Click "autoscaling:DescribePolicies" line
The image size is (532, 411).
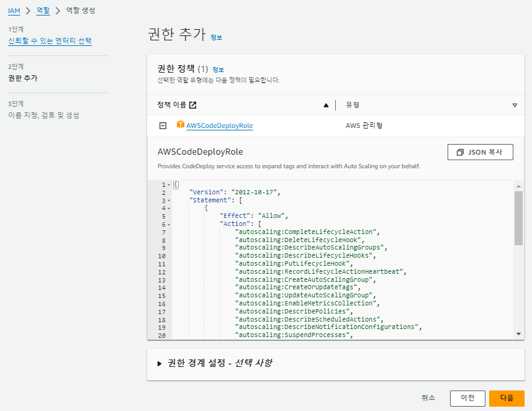click(294, 311)
